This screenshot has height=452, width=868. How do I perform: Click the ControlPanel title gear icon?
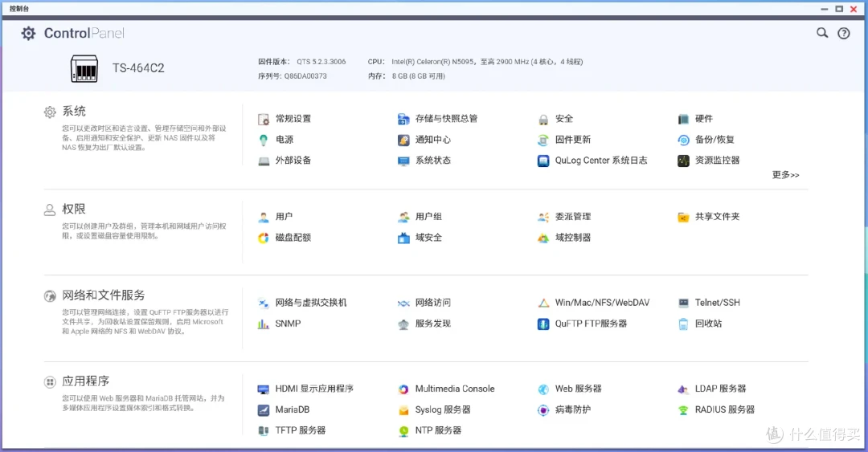click(28, 33)
